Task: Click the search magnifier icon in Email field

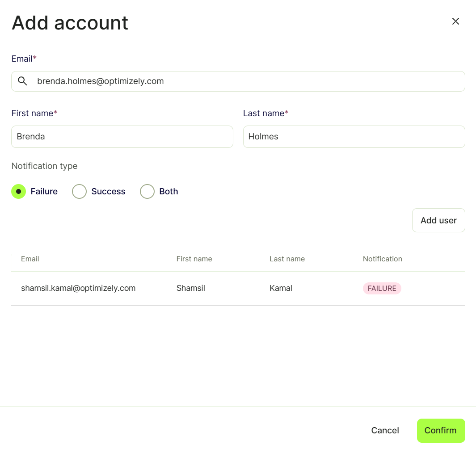Action: (x=22, y=81)
